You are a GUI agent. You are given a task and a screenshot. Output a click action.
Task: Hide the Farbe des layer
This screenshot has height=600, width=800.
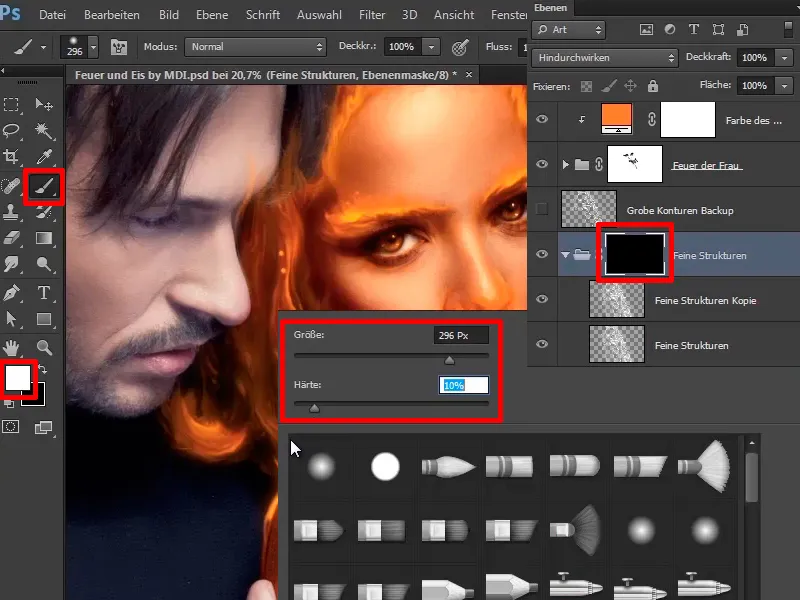click(542, 119)
